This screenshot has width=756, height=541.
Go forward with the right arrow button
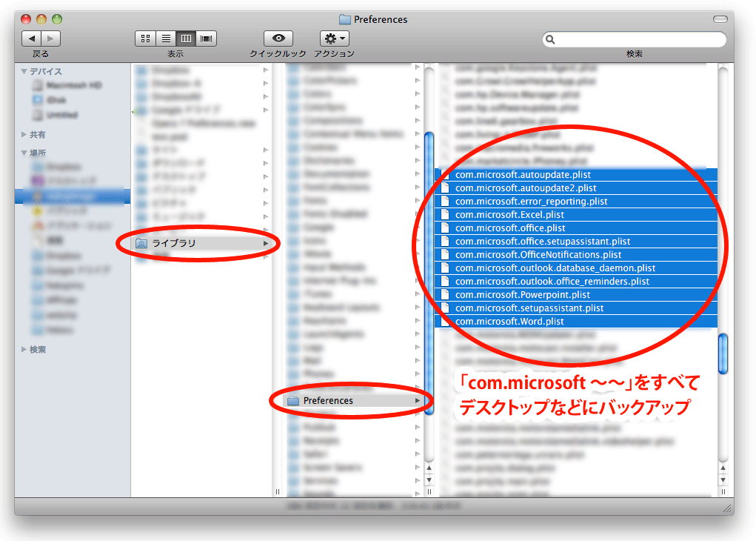(x=50, y=39)
